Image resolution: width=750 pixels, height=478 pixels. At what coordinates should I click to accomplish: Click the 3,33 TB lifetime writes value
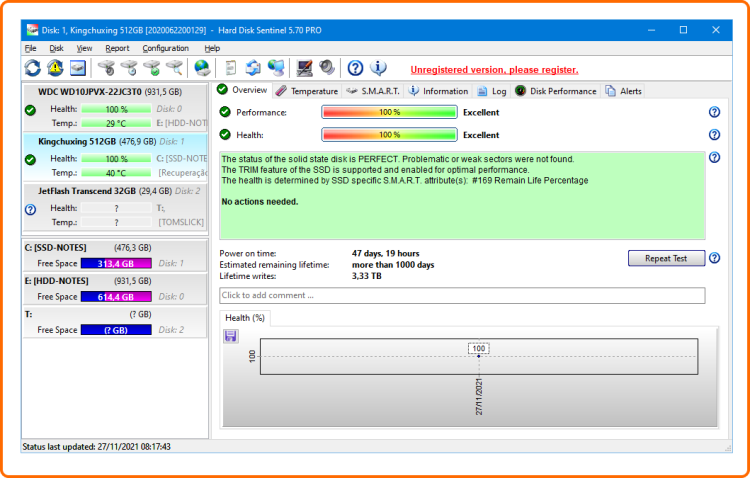366,276
